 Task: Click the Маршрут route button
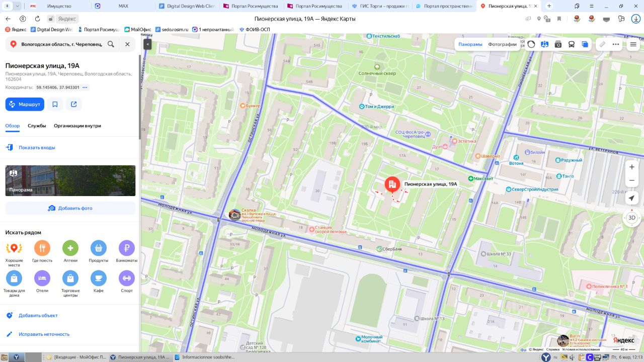pos(25,104)
